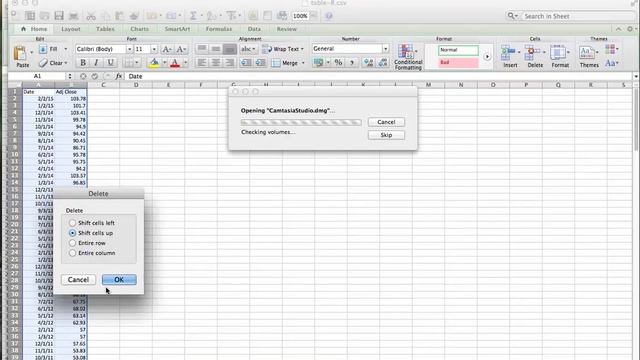Open Conditional Formatting
Viewport: 640px width, 360px height.
click(x=408, y=57)
